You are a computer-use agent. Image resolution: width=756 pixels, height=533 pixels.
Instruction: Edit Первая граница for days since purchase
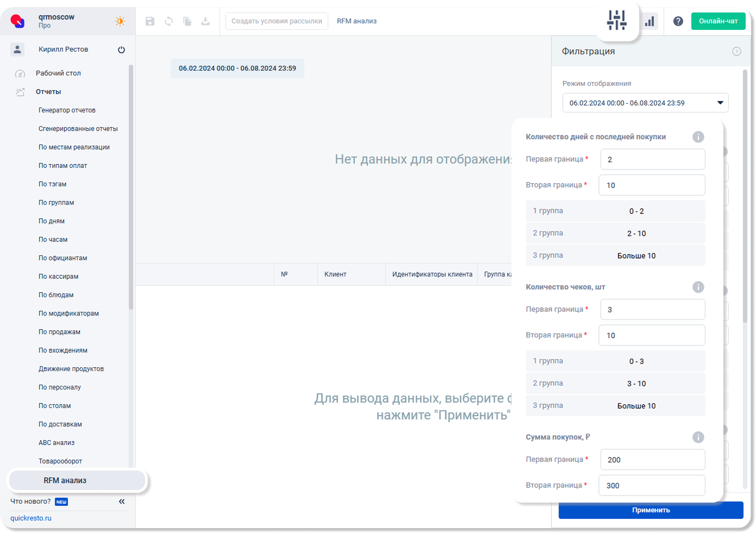[652, 159]
